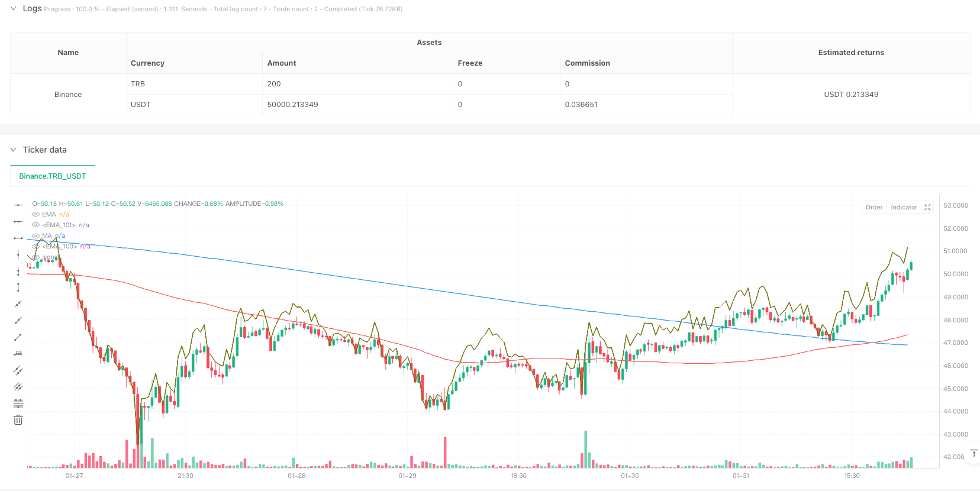The image size is (980, 491).
Task: Click the Estimated returns column header
Action: pyautogui.click(x=850, y=53)
